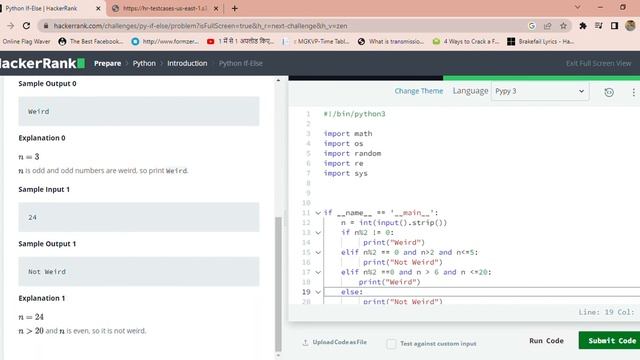Close the hr-testcases tab
This screenshot has height=360, width=640.
216,8
